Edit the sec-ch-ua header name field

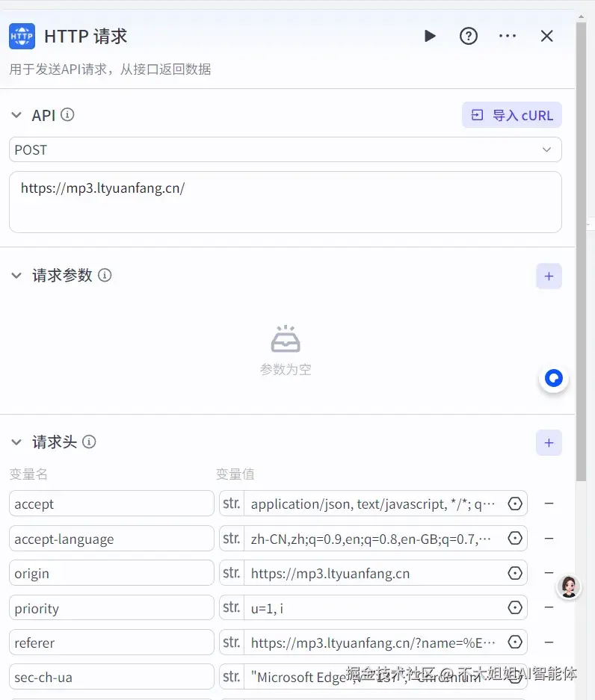coord(111,677)
